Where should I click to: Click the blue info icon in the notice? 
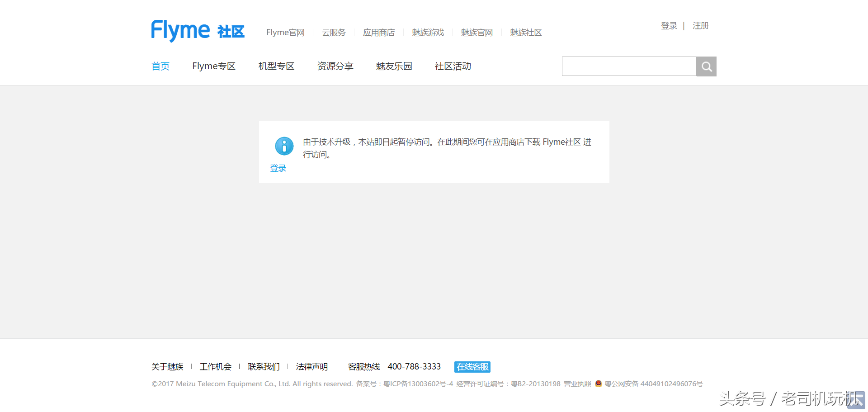pyautogui.click(x=284, y=146)
